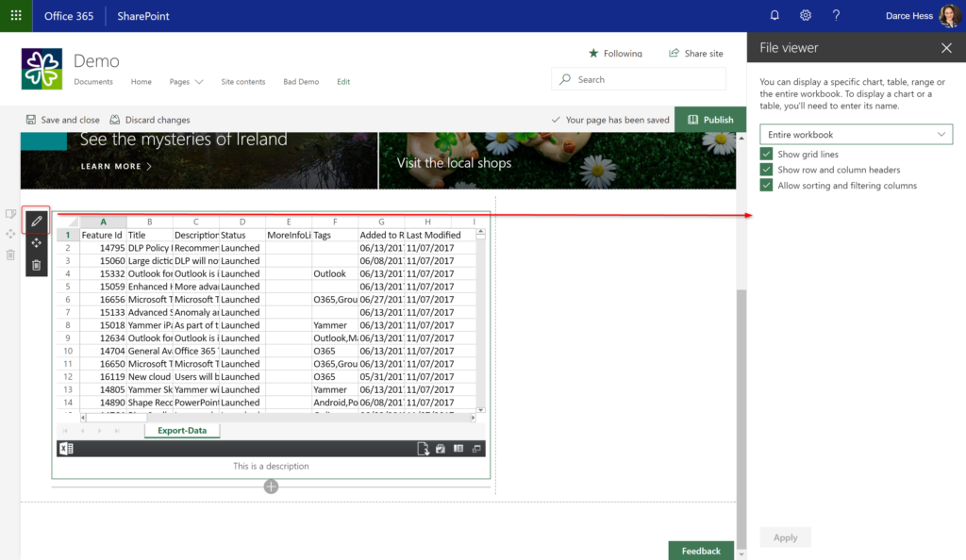Screen dimensions: 966x560
Task: Select the Export-Data sheet tab
Action: [x=182, y=431]
